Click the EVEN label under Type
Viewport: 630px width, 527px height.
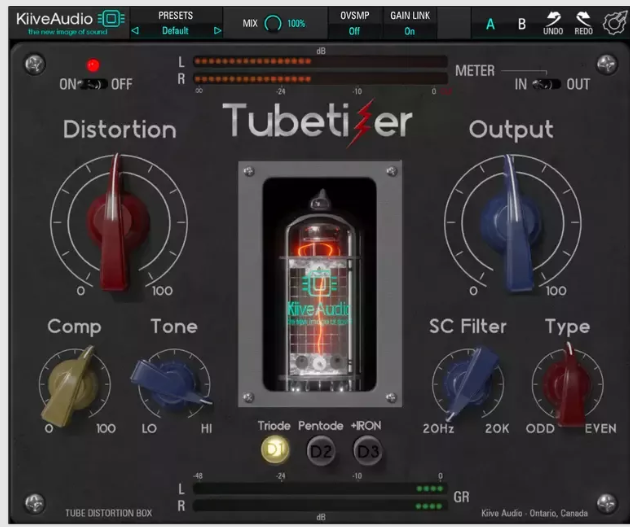pyautogui.click(x=601, y=429)
